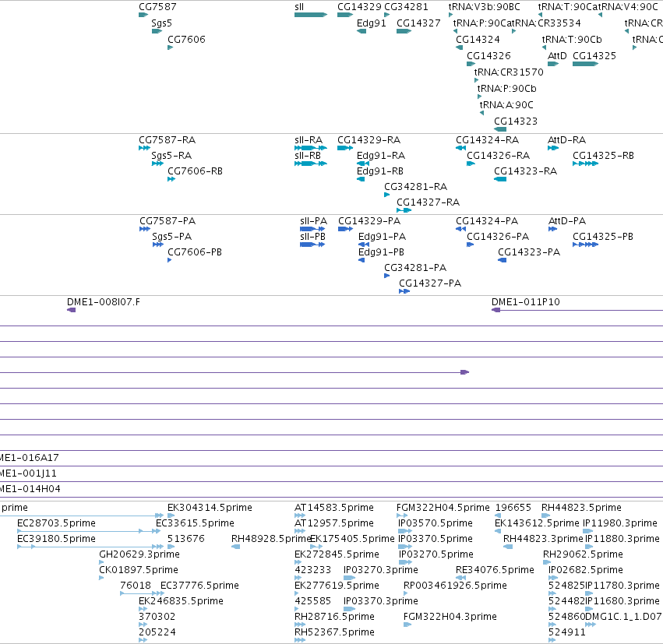Click the CG14323 gene label

(516, 121)
